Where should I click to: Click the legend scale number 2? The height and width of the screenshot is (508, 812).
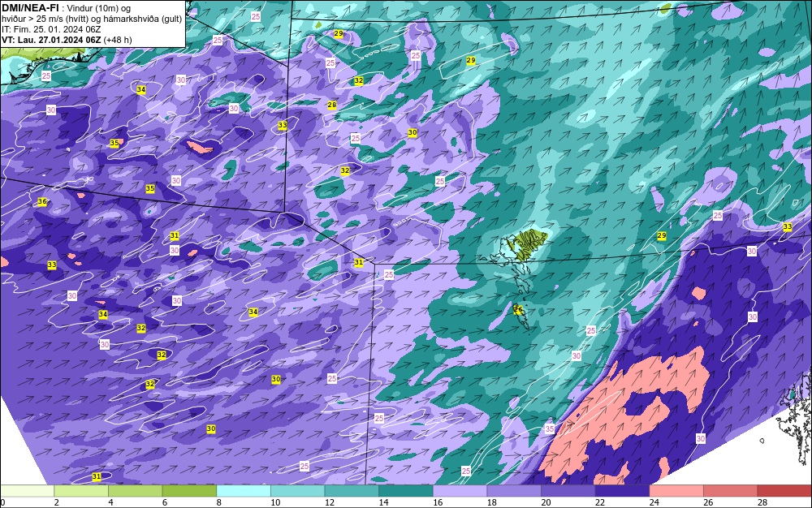tap(57, 502)
